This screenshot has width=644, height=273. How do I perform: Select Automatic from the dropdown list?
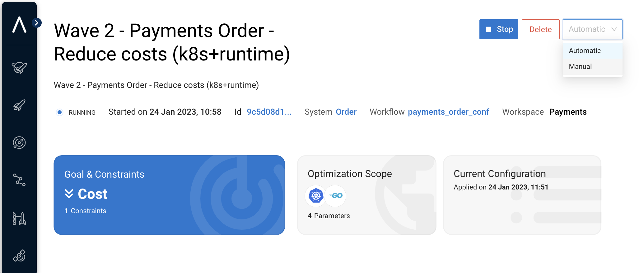(x=585, y=51)
